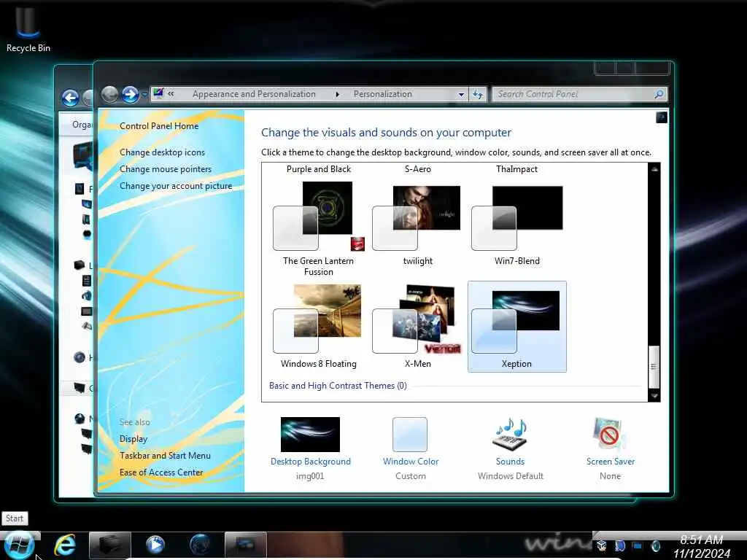Open Desktop Background settings icon
747x560 pixels.
[x=310, y=435]
